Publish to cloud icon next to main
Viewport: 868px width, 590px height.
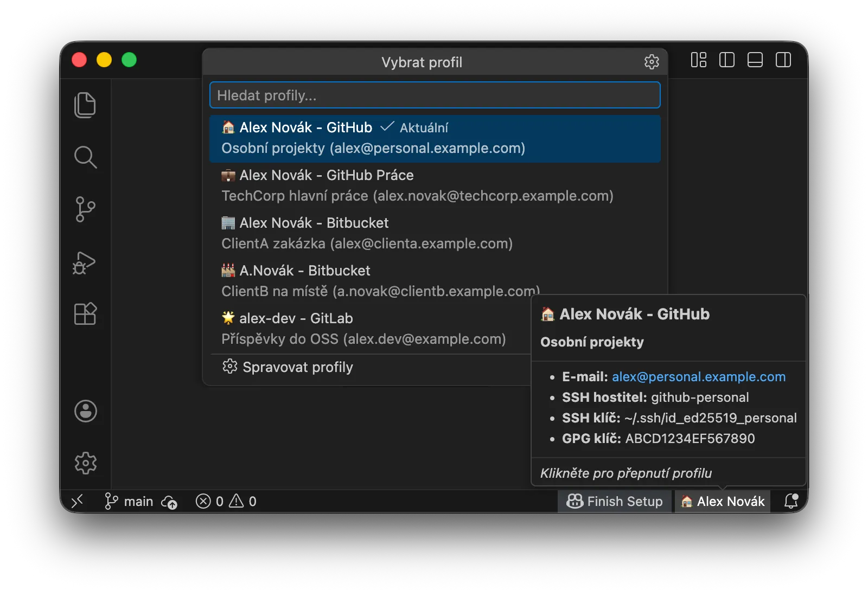(169, 502)
